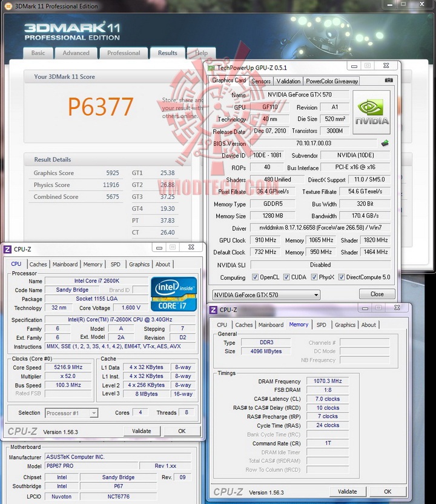The width and height of the screenshot is (436, 504).
Task: Select the Results tab in 3DMark 11
Action: [167, 53]
